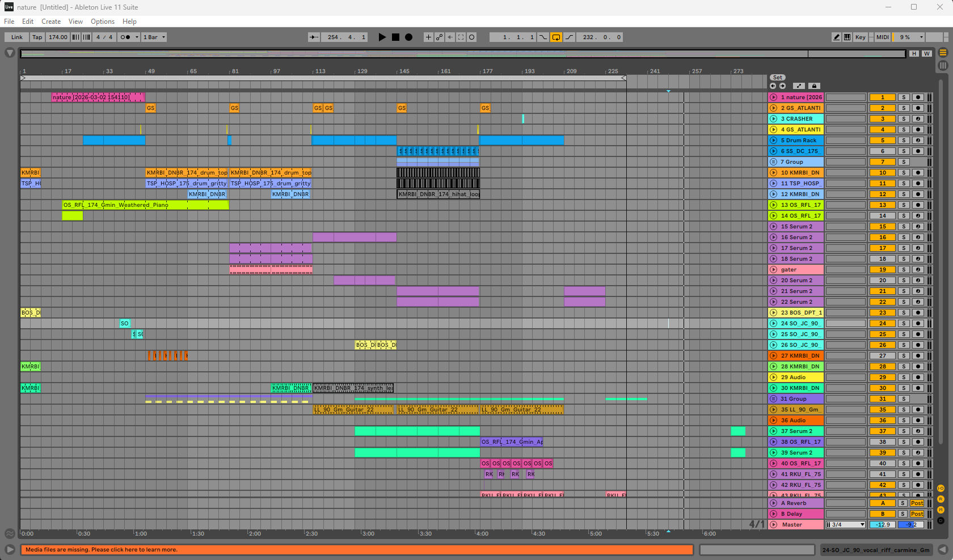Open the Options menu
This screenshot has height=560, width=953.
pos(102,22)
